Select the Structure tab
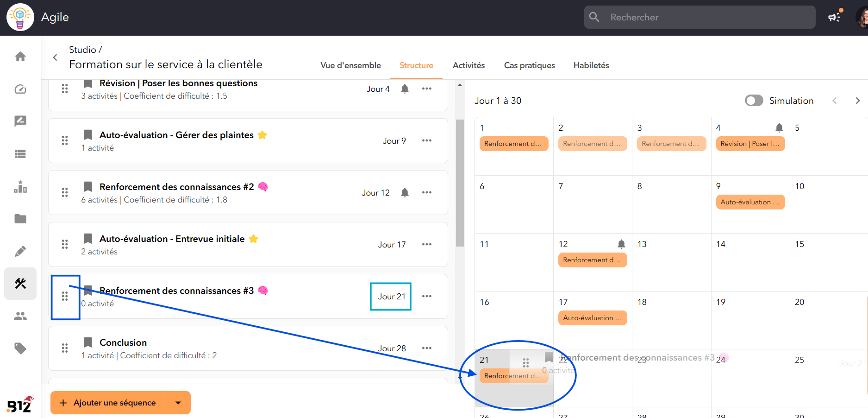The height and width of the screenshot is (418, 868). (416, 65)
